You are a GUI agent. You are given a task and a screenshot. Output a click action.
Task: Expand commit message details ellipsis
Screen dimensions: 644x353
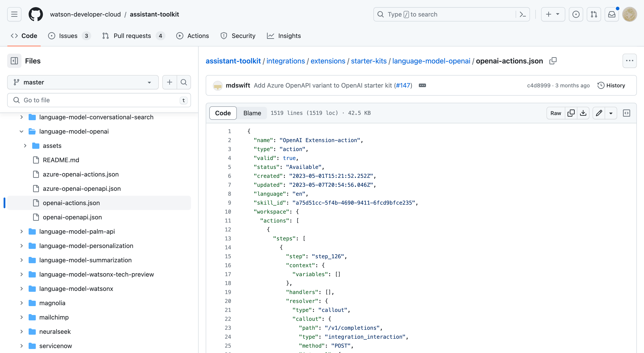pyautogui.click(x=422, y=85)
